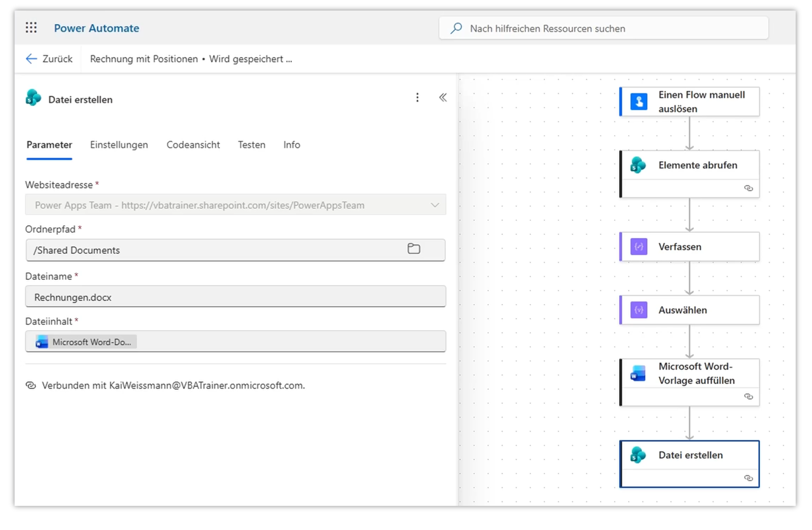Open the three-dot more options menu

point(417,98)
